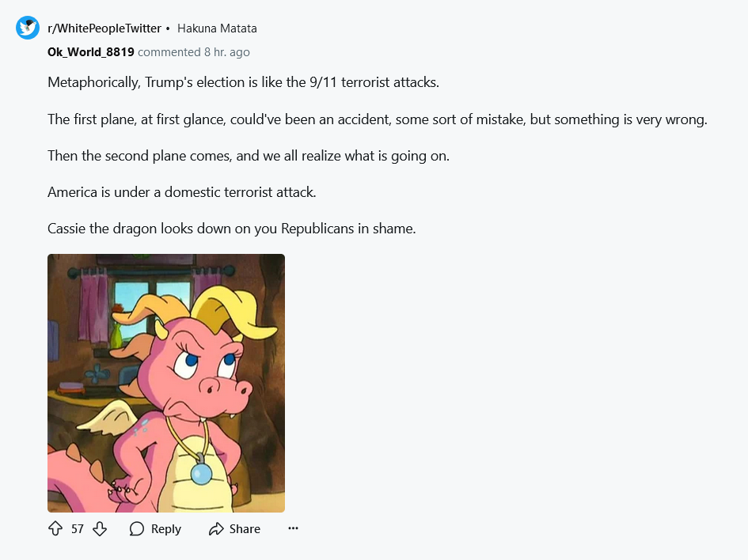Click the Reply speech bubble icon
Viewport: 748px width, 560px height.
(137, 529)
